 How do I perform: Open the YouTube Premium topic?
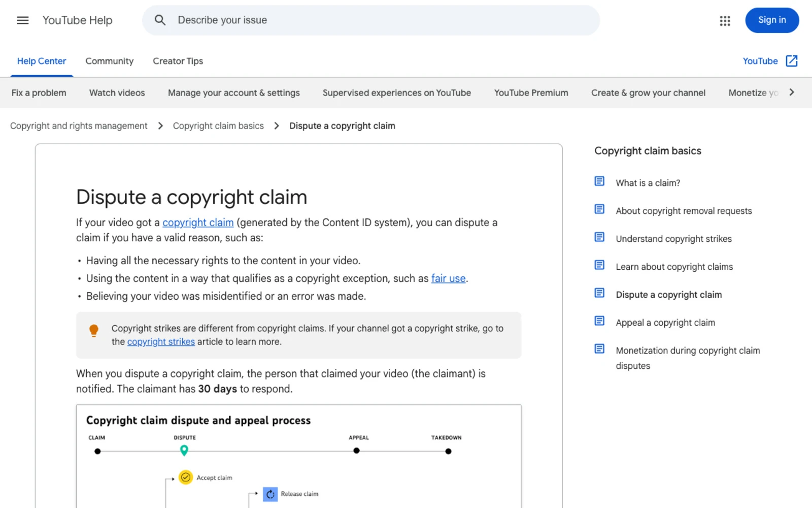tap(531, 93)
